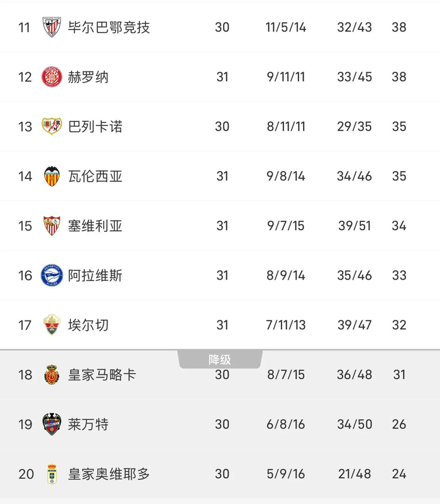Click the Valencia bat logo
Image resolution: width=440 pixels, height=504 pixels.
(52, 177)
